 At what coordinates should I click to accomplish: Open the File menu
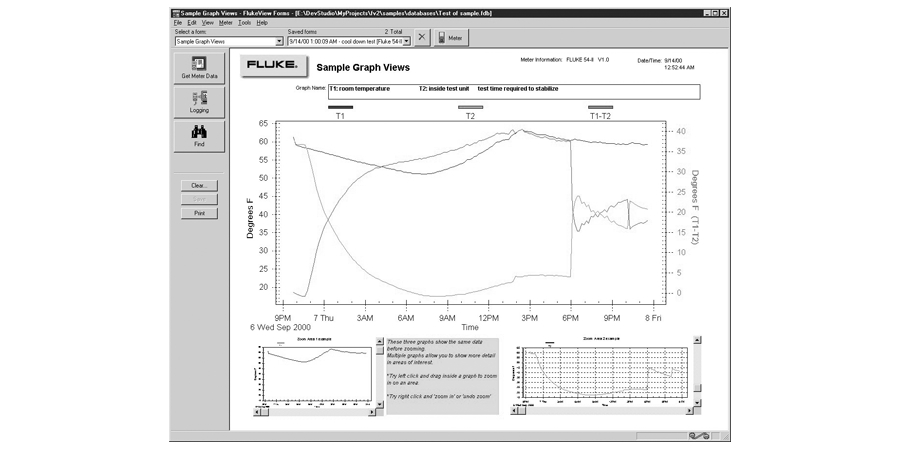pos(178,22)
